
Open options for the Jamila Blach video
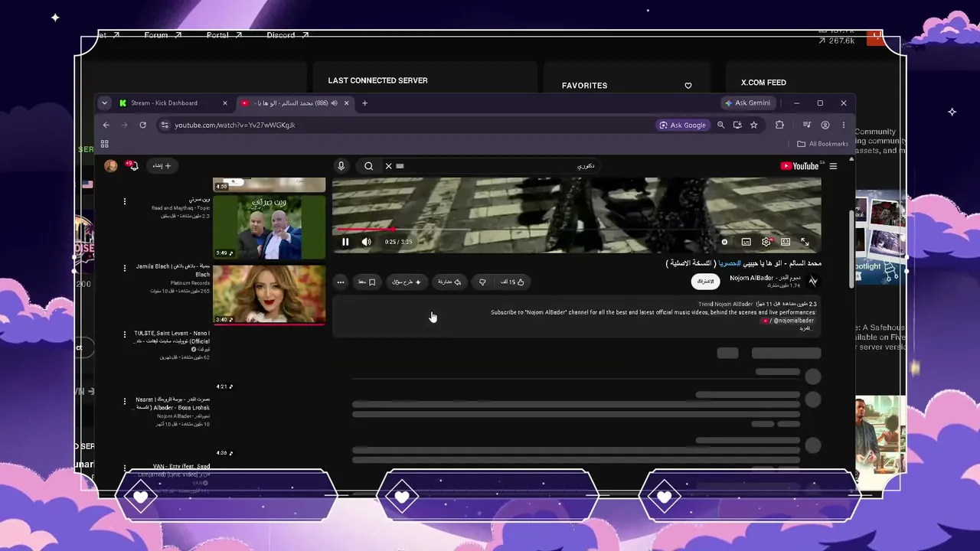click(x=125, y=268)
